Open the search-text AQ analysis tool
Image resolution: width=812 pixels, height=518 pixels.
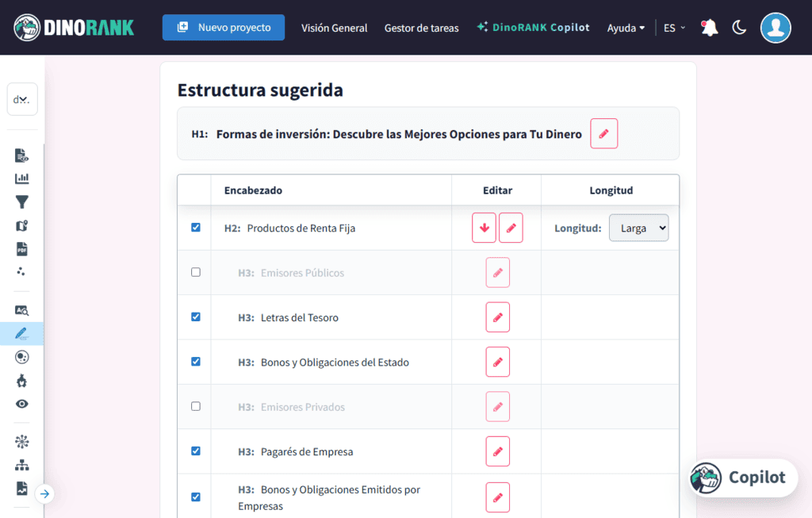pos(21,309)
